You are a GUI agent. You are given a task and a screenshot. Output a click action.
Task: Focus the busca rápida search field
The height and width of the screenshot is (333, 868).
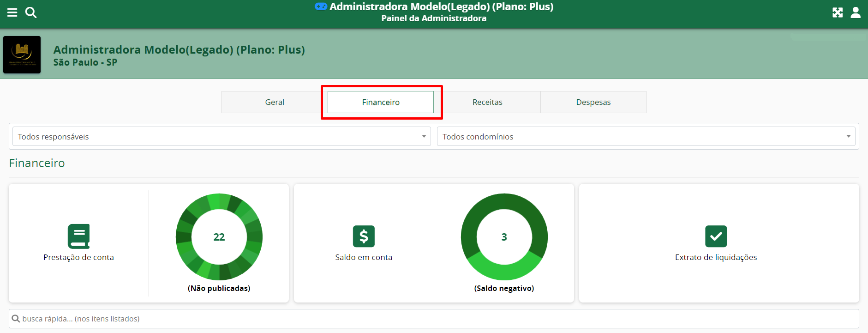434,319
